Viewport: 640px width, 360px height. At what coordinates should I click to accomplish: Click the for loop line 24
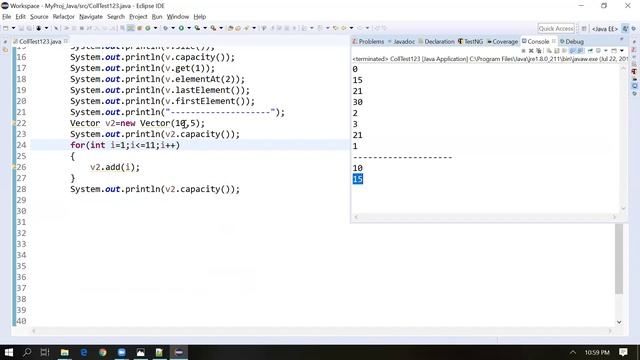pyautogui.click(x=124, y=145)
